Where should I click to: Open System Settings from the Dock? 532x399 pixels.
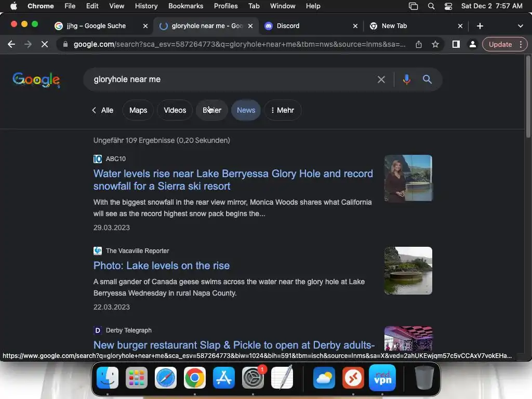point(253,378)
